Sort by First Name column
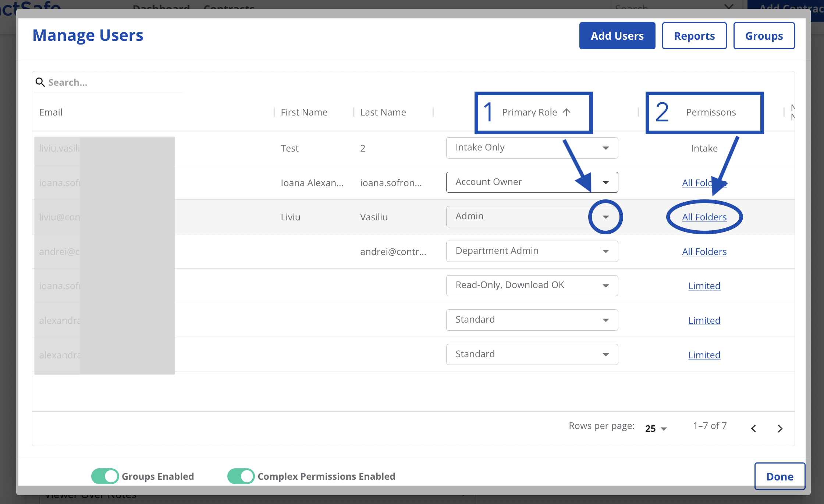 coord(304,112)
